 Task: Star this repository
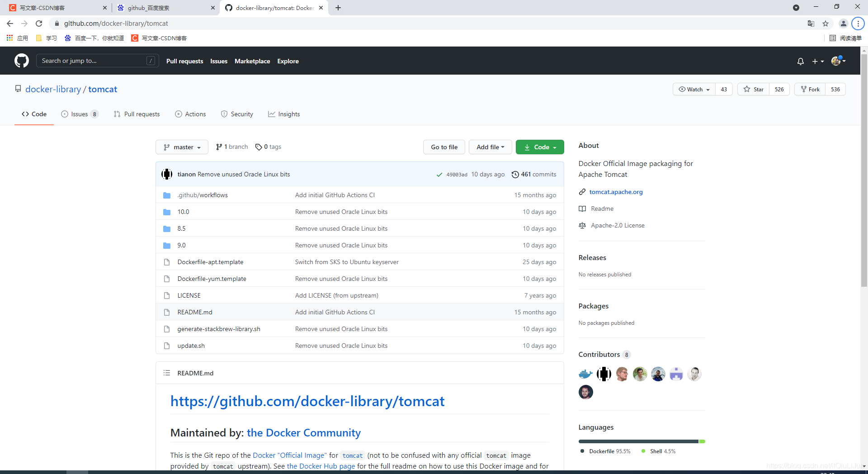click(x=754, y=89)
